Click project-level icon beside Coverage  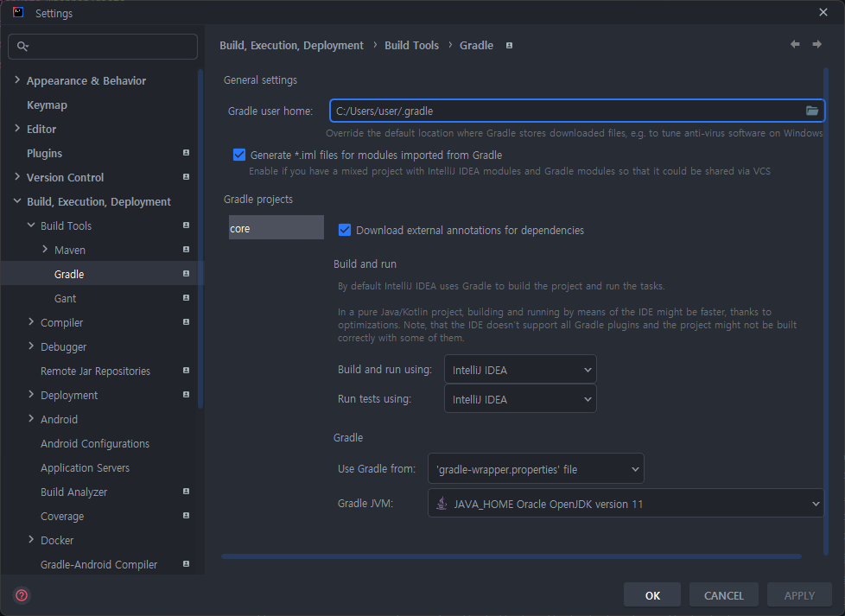tap(186, 516)
